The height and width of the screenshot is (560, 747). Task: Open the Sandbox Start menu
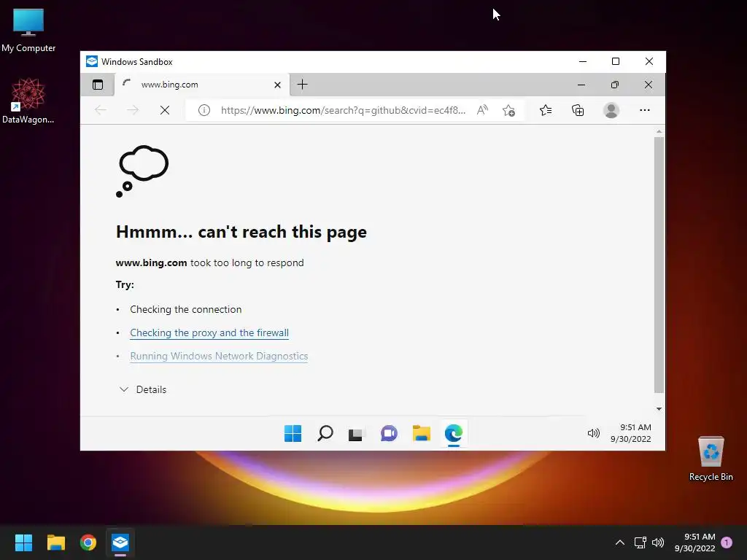pyautogui.click(x=293, y=433)
